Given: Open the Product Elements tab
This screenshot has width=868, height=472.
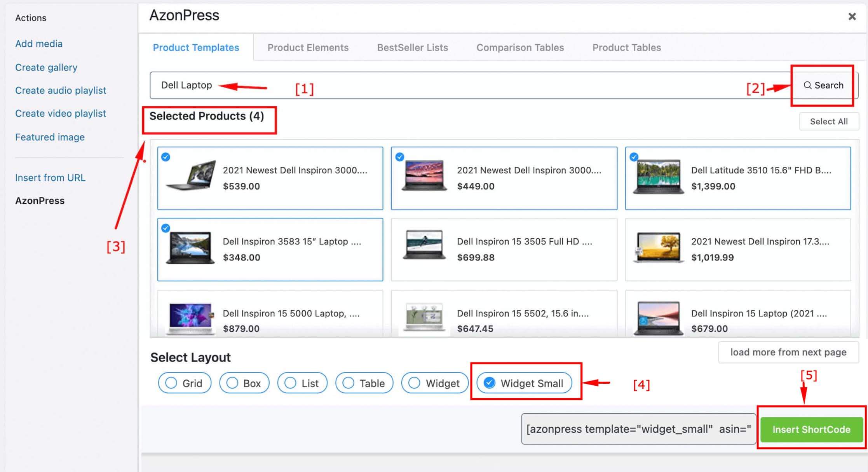Looking at the screenshot, I should click(x=308, y=47).
